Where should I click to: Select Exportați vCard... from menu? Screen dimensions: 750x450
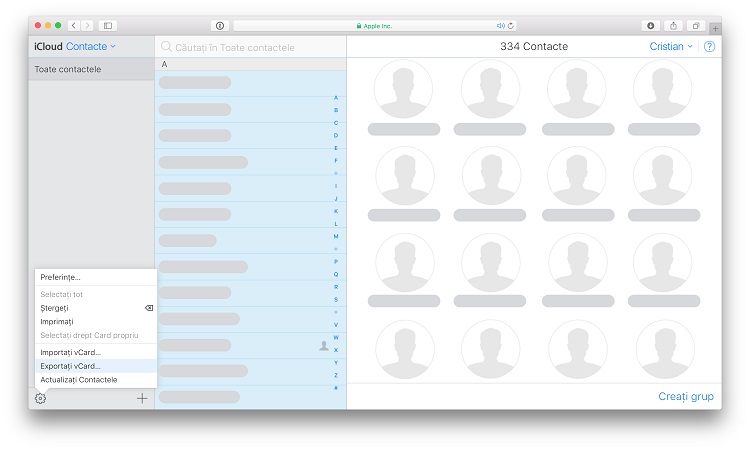point(71,366)
